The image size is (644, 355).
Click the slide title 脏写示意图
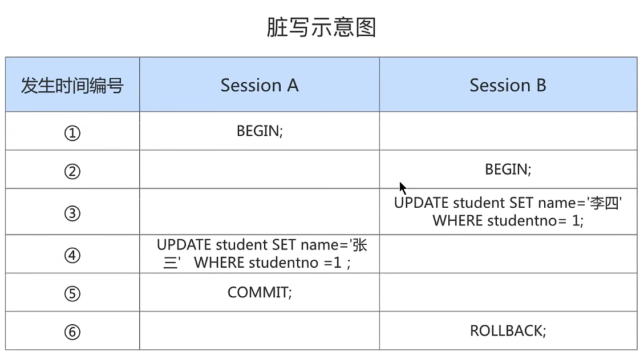point(322,27)
